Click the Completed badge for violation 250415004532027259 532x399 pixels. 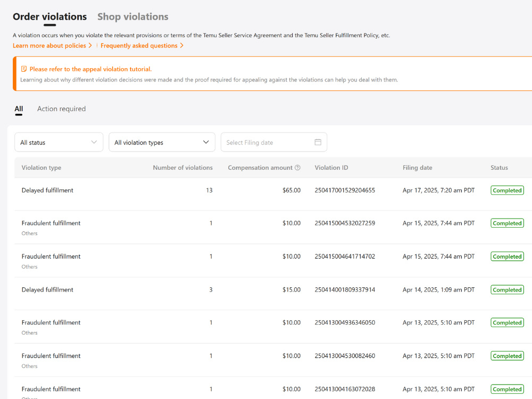point(507,223)
